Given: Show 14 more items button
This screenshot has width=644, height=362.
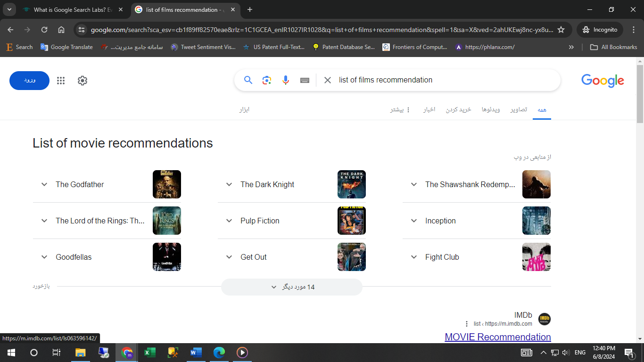Looking at the screenshot, I should click(292, 287).
